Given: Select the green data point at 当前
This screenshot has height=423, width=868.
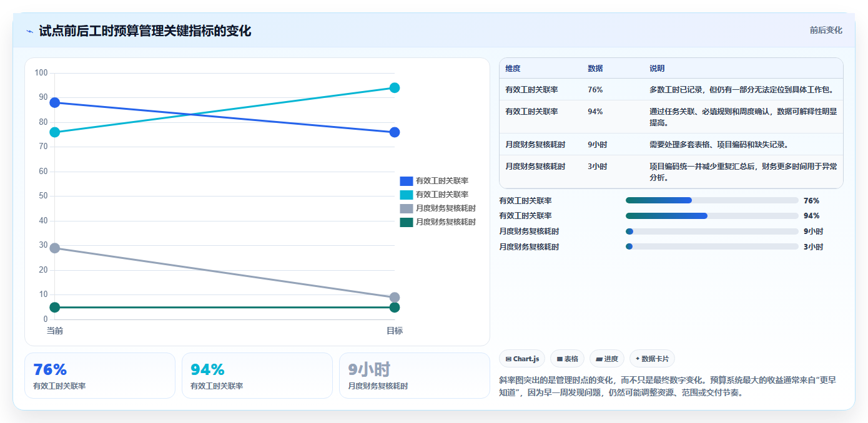Looking at the screenshot, I should [x=55, y=307].
